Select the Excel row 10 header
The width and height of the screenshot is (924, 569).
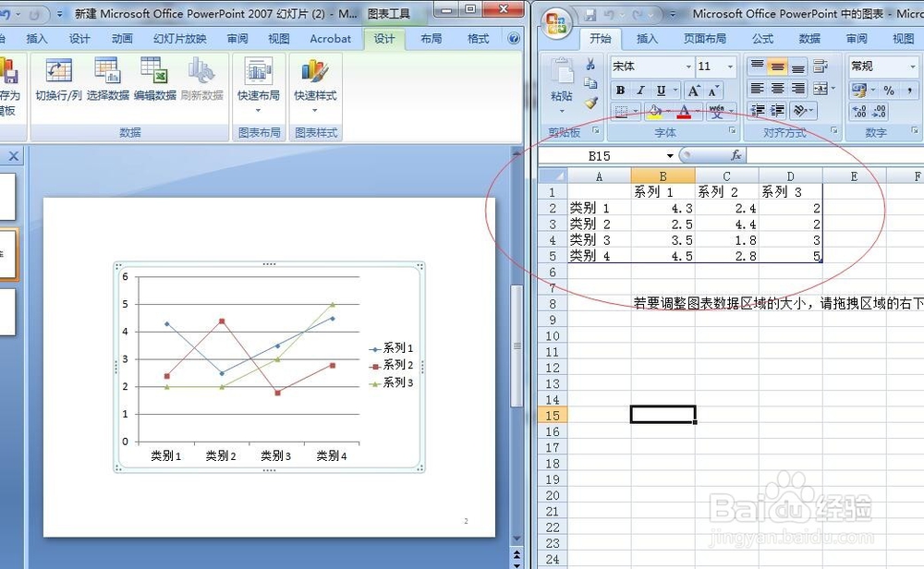553,335
